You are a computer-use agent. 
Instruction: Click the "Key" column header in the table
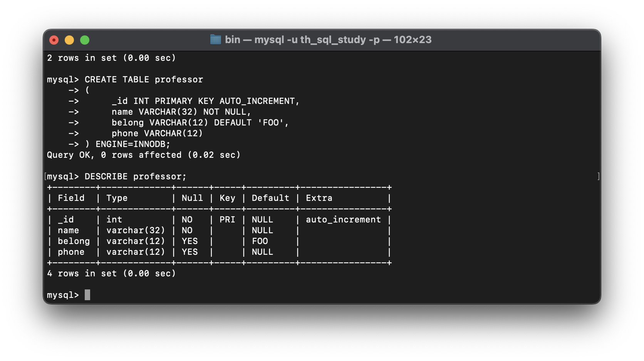pos(227,198)
